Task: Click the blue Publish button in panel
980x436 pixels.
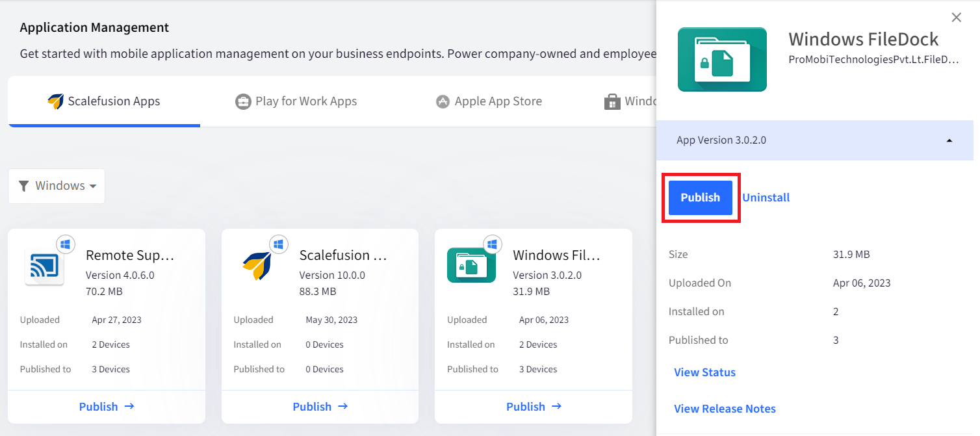Action: pyautogui.click(x=701, y=198)
